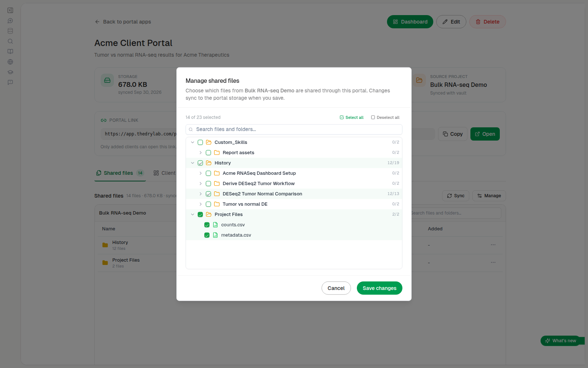
Task: Open the new chat sidebar icon
Action: pos(10,21)
